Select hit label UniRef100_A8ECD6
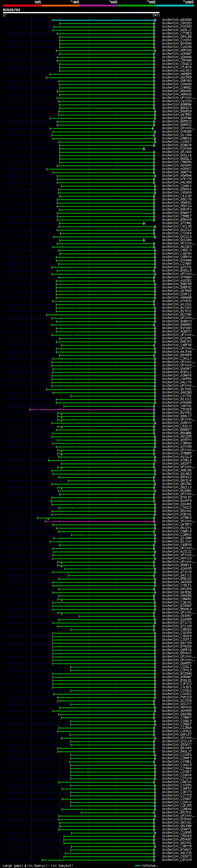 [x=177, y=470]
